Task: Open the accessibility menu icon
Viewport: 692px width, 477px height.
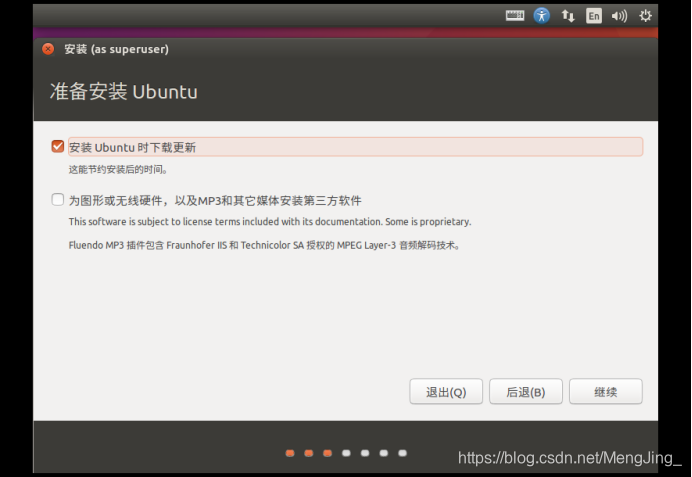Action: click(542, 16)
